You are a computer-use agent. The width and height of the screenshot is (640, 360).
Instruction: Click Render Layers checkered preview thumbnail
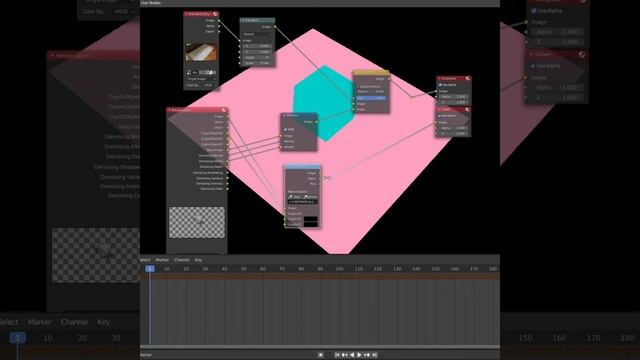tap(197, 222)
